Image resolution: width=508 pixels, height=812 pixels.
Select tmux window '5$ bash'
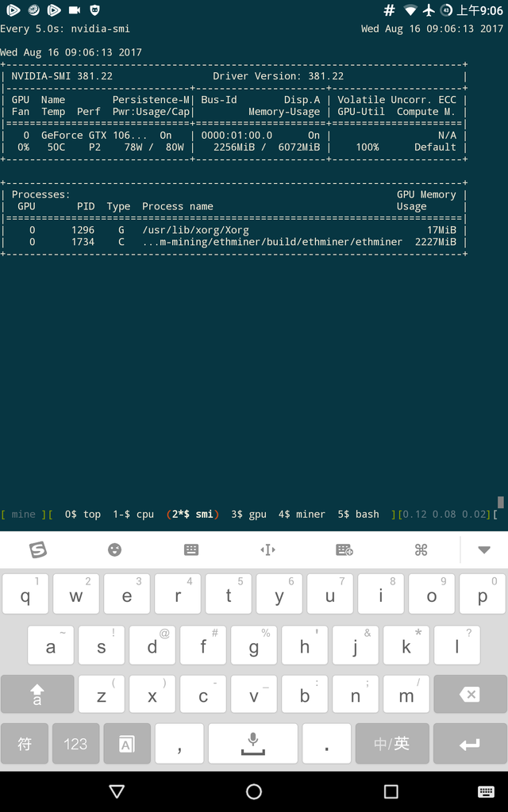tap(358, 514)
